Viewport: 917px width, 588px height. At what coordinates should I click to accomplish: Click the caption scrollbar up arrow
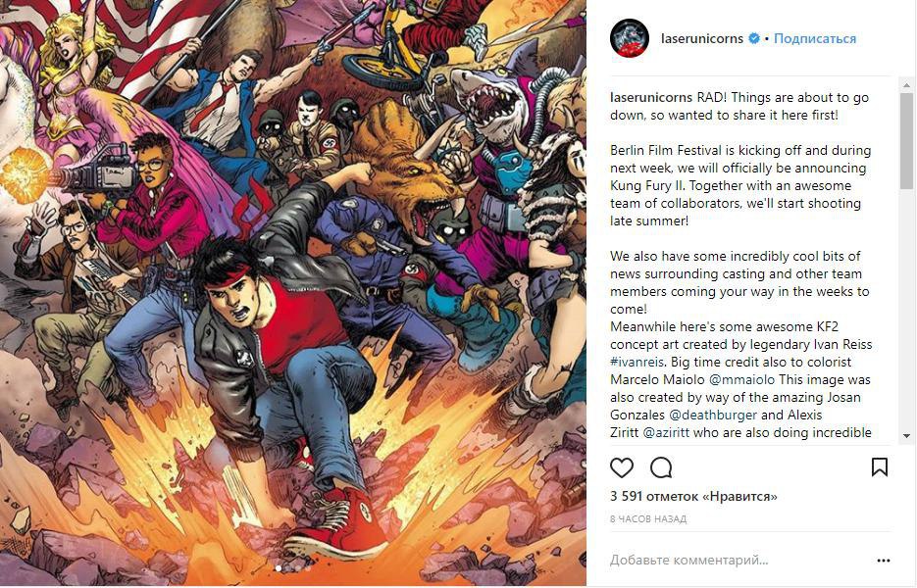click(x=906, y=85)
